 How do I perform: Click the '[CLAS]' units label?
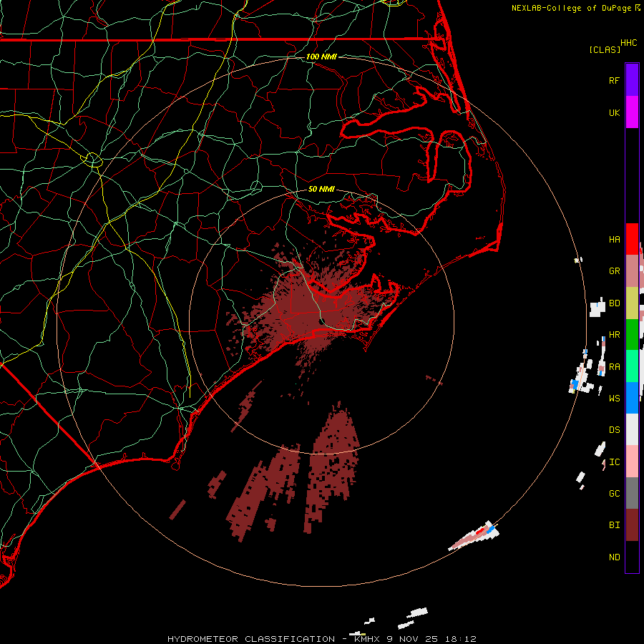point(605,49)
